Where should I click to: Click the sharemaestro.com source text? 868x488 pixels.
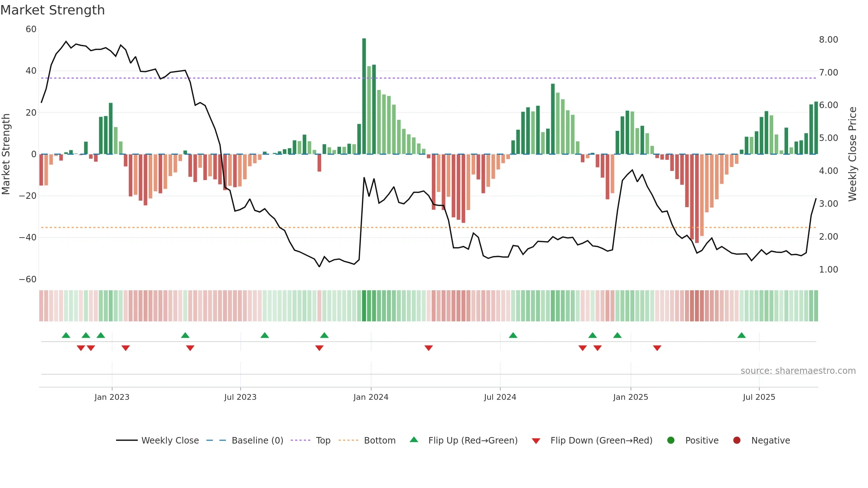(x=798, y=371)
